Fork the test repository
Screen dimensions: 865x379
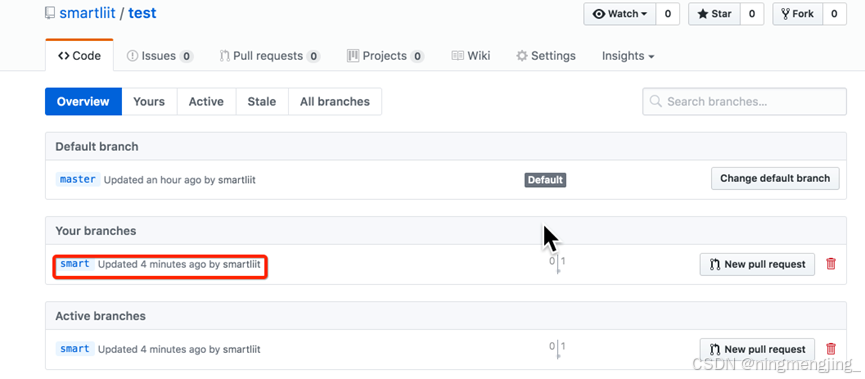(x=797, y=14)
